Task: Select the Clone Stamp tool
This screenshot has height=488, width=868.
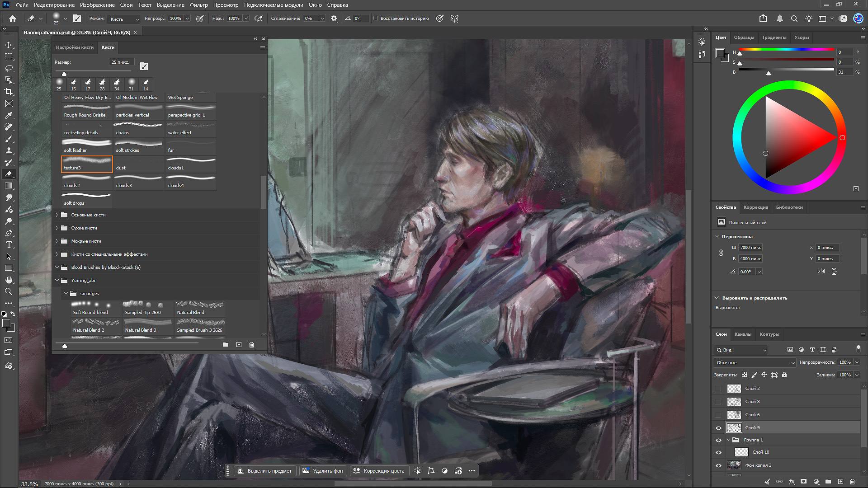Action: tap(9, 151)
